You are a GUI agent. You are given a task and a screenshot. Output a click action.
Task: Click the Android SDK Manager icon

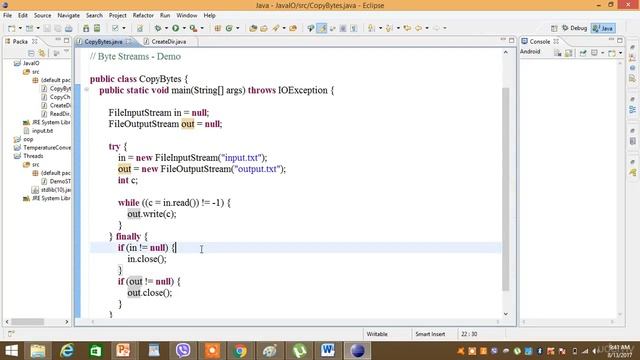click(x=86, y=28)
